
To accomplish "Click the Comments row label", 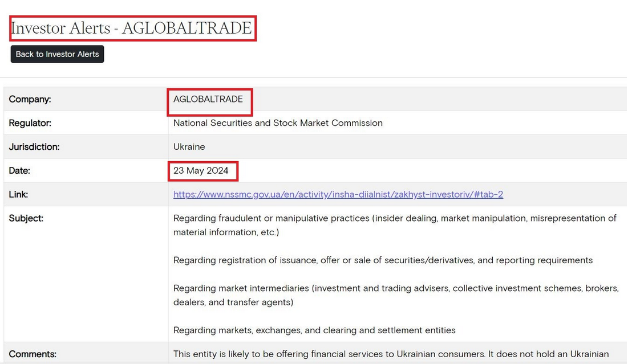I will coord(33,354).
